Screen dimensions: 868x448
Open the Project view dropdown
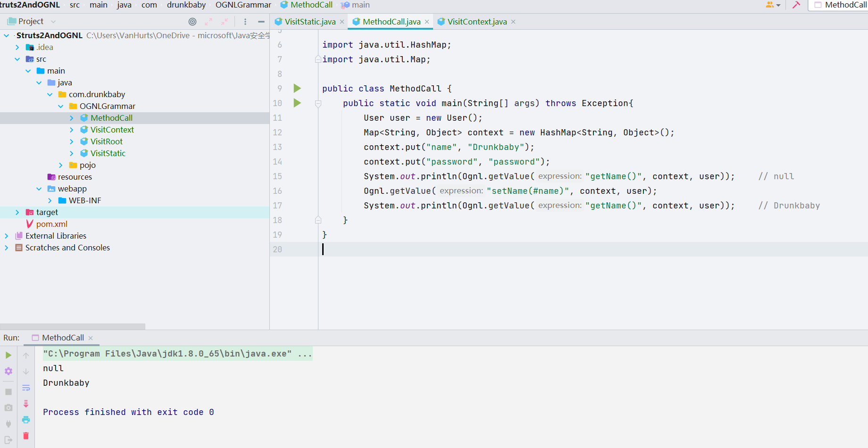(x=53, y=22)
